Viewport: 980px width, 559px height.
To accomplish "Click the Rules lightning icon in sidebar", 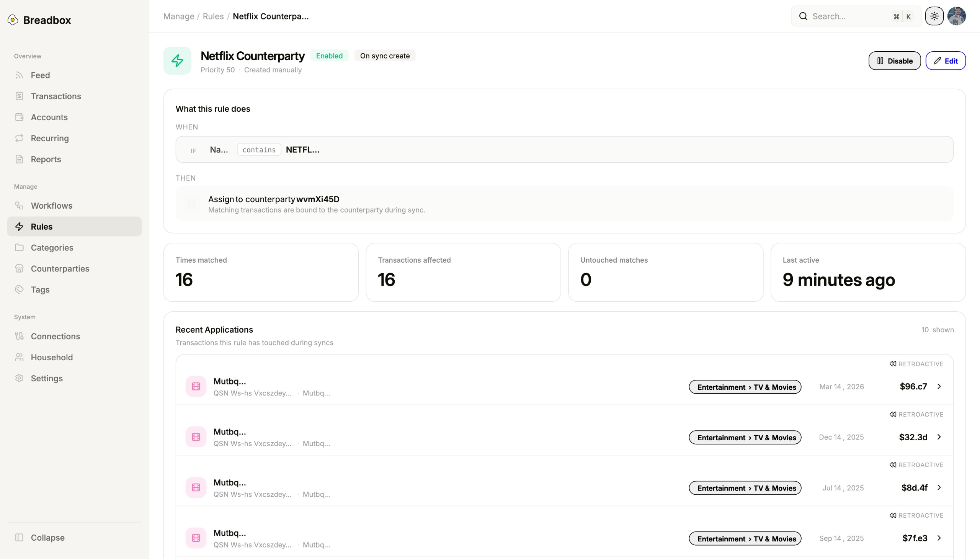I will point(19,227).
